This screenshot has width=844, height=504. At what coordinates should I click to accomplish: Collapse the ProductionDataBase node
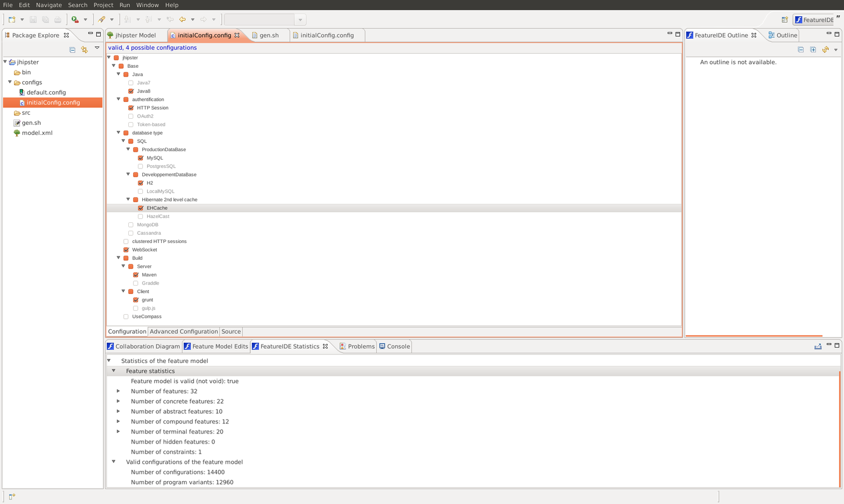click(128, 150)
